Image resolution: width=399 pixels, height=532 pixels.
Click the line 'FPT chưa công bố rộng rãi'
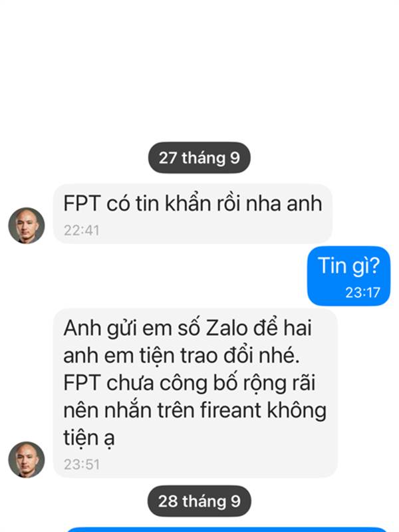[x=190, y=384]
